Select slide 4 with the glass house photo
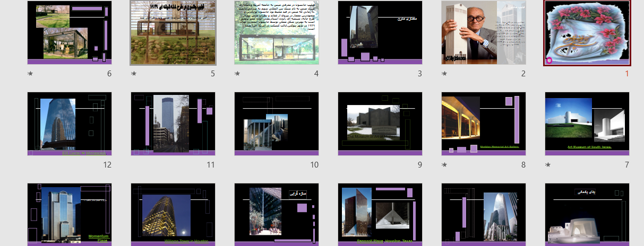Screen dimensions: 644x246 pos(276,33)
